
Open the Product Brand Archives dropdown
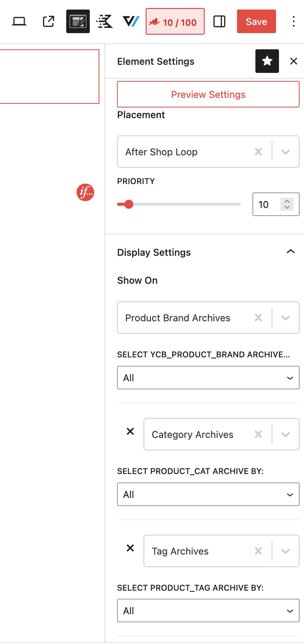click(x=285, y=318)
